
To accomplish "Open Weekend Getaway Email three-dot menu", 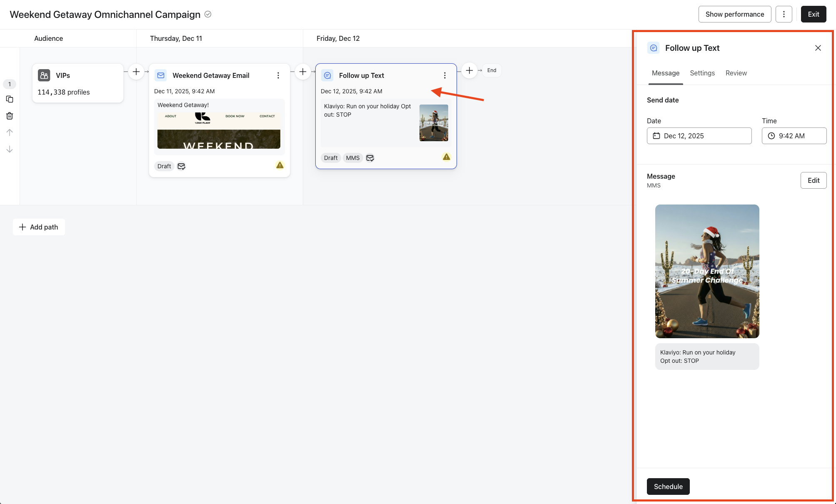I will (278, 75).
